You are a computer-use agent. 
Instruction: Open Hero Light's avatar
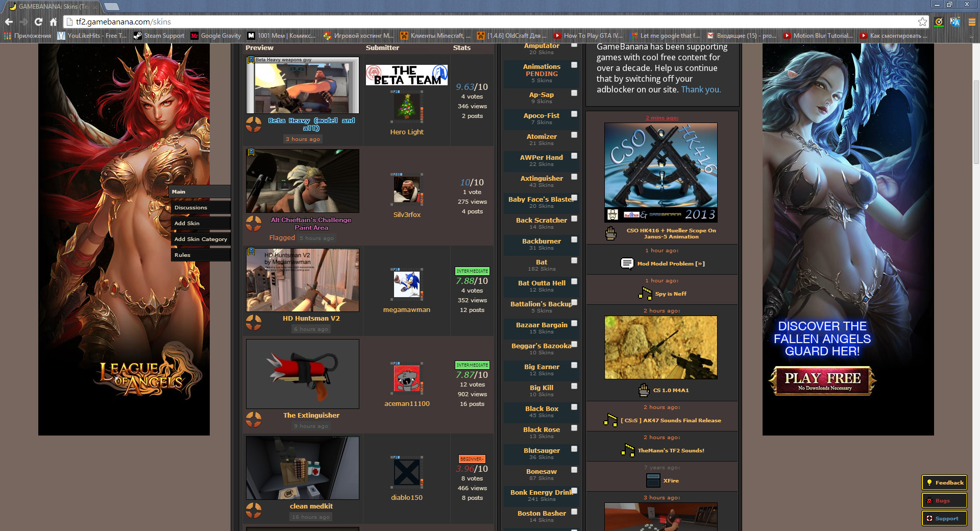407,106
